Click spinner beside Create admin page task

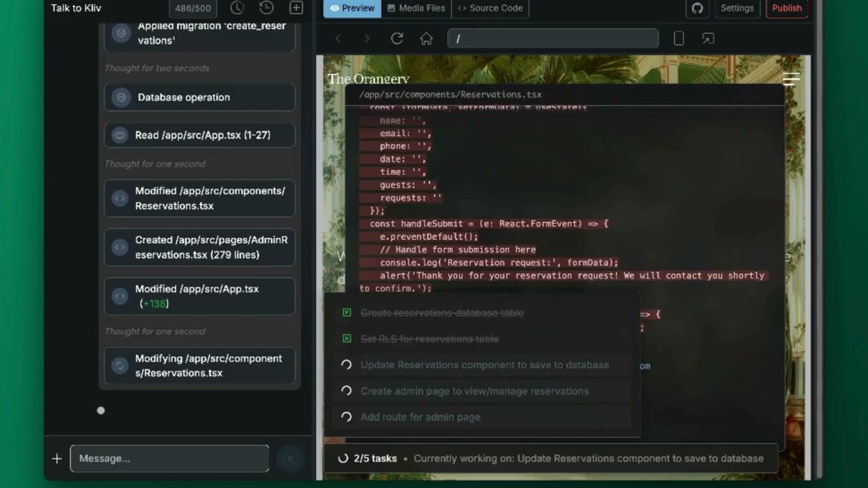coord(347,391)
